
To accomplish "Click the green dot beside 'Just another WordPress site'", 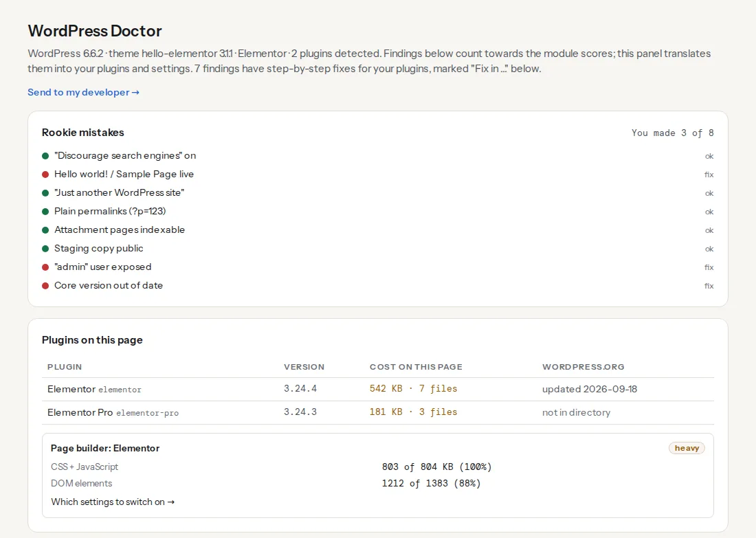I will tap(45, 193).
